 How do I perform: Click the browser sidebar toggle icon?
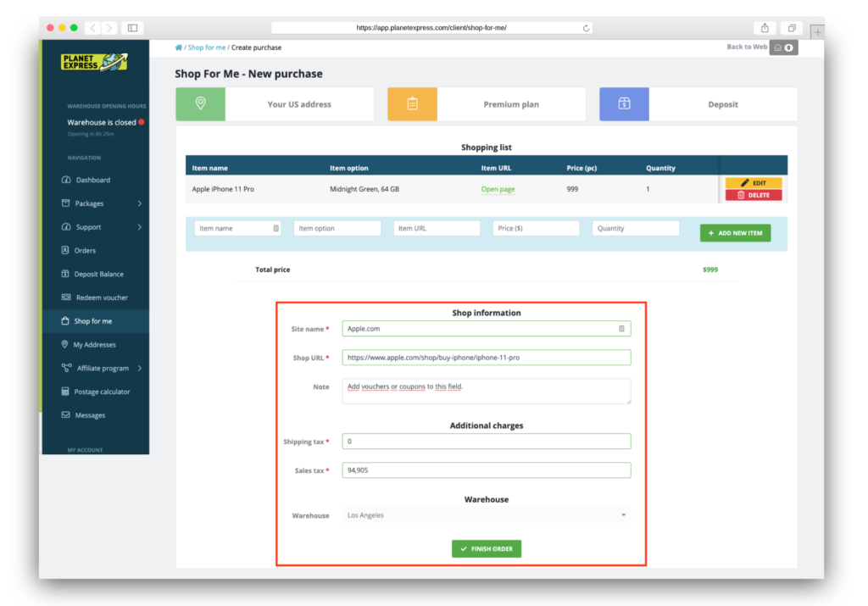132,28
